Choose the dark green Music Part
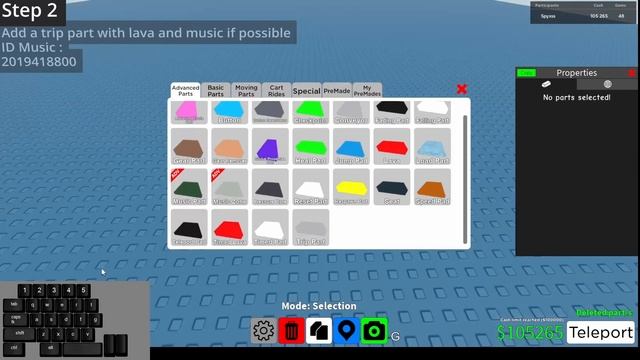Image resolution: width=640 pixels, height=360 pixels. coord(189,187)
